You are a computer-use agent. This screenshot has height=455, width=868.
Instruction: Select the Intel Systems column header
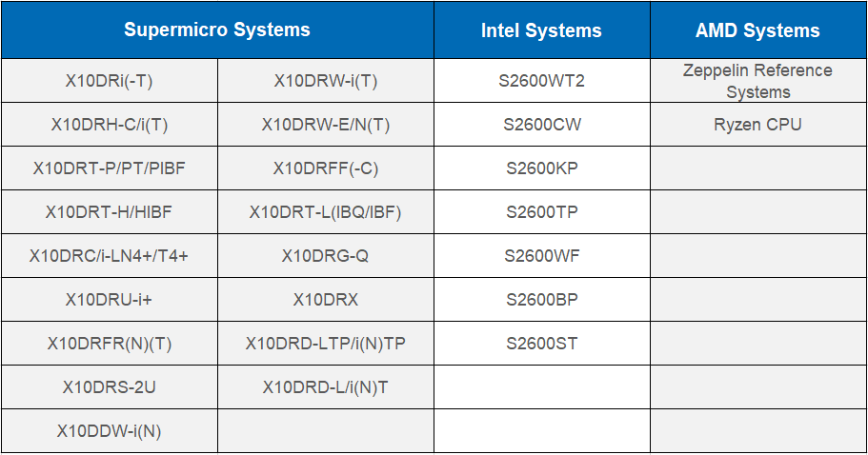tap(541, 30)
